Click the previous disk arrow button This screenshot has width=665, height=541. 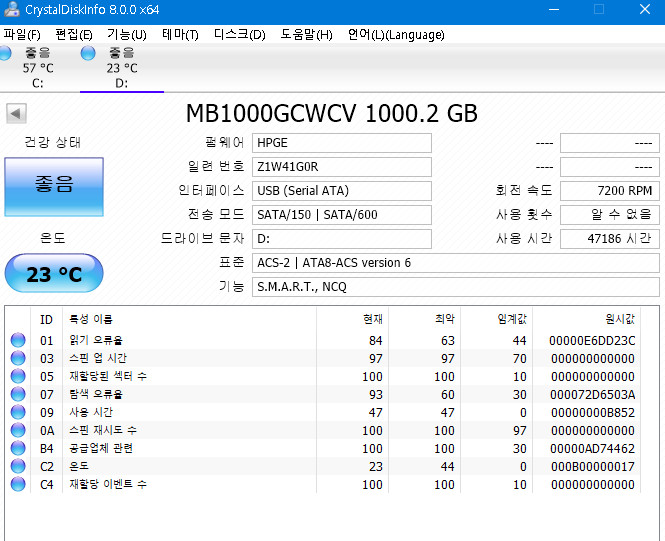[x=16, y=114]
